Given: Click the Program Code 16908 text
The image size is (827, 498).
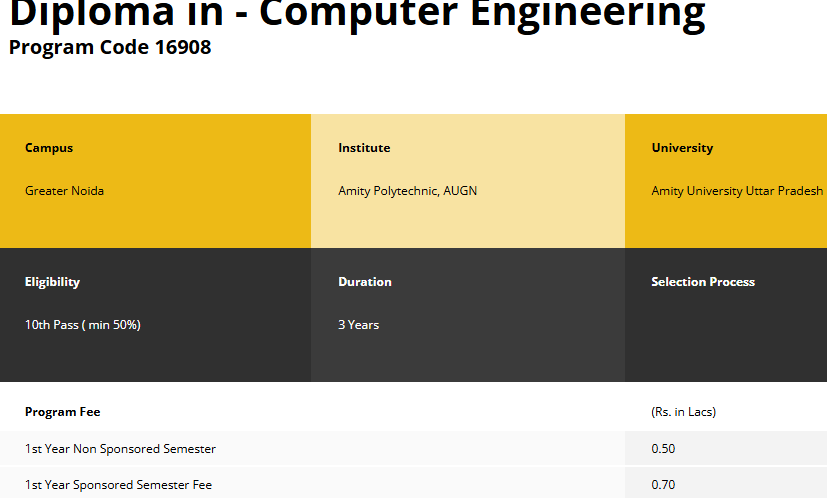Looking at the screenshot, I should click(110, 47).
